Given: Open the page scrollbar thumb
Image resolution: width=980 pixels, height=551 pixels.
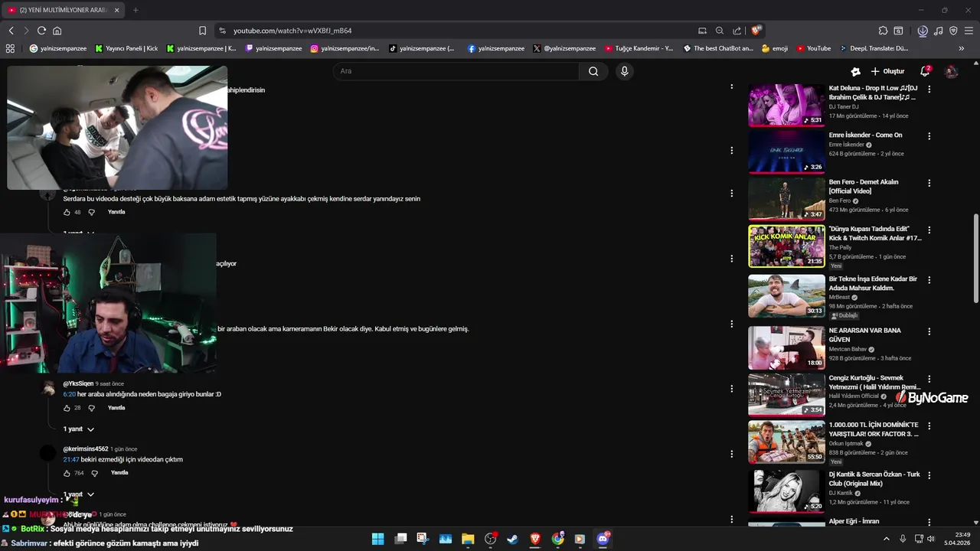Looking at the screenshot, I should [x=975, y=259].
